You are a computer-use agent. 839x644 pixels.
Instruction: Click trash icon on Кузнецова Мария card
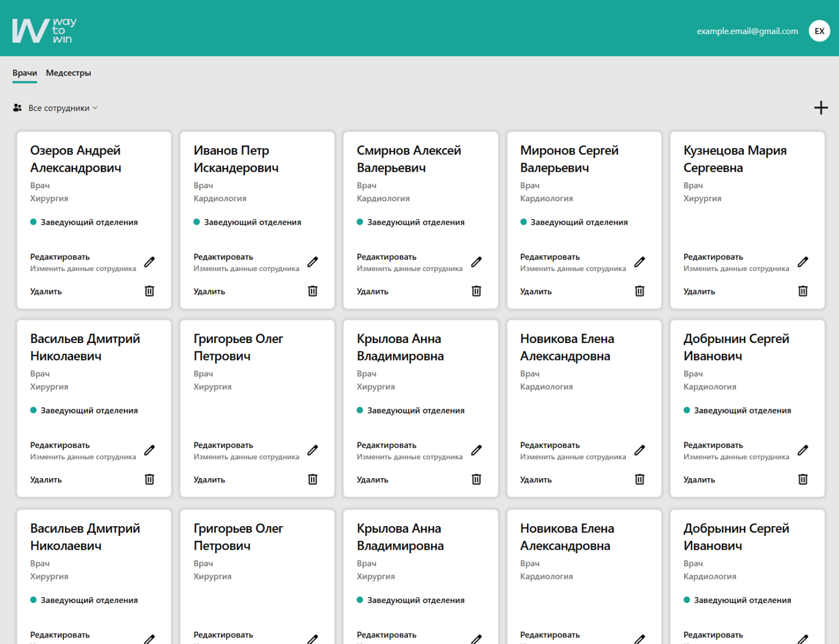coord(803,291)
